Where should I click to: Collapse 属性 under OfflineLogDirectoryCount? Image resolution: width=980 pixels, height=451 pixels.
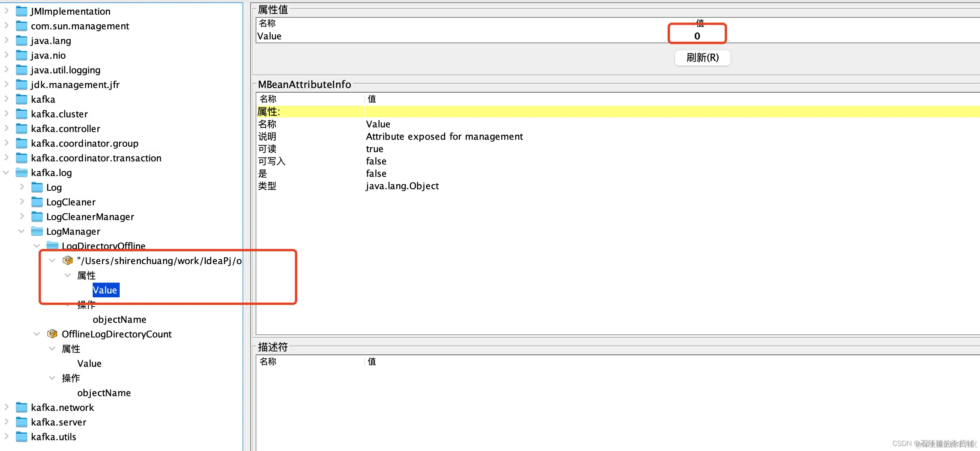(x=52, y=349)
